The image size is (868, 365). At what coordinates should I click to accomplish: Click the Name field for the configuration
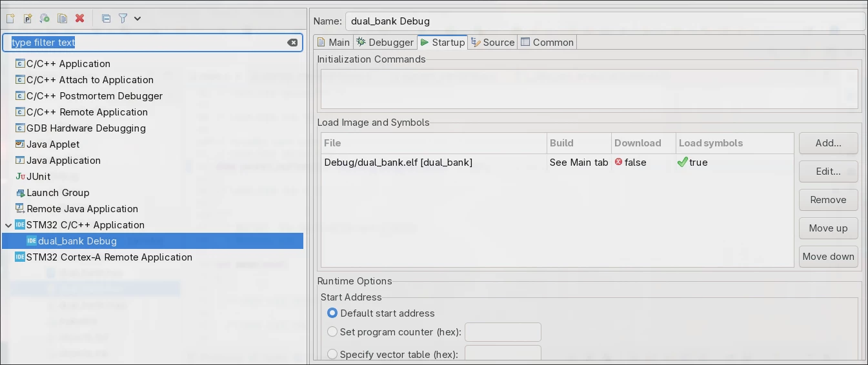point(605,21)
